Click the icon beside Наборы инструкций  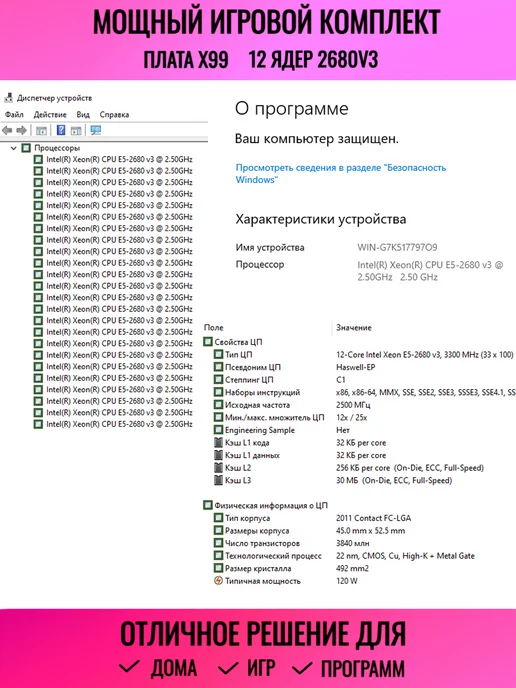219,392
